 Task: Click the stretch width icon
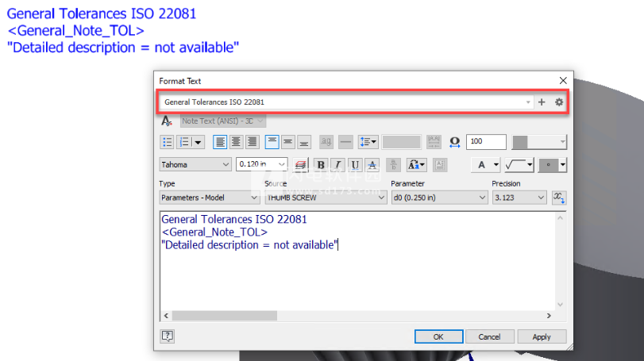tap(455, 142)
